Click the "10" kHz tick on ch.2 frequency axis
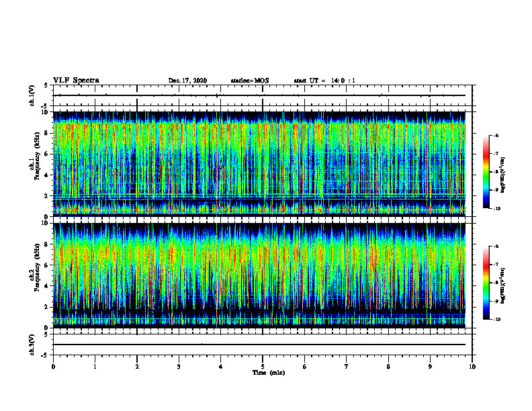The width and height of the screenshot is (532, 411). (46, 223)
